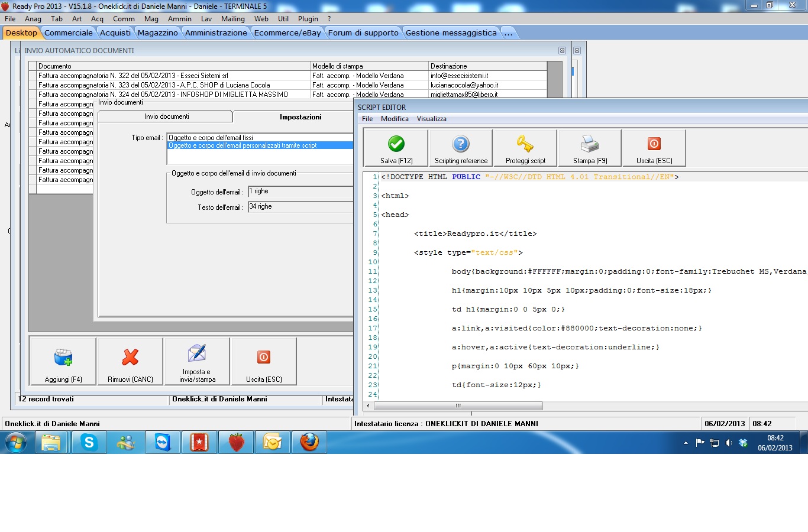Open TeamViewer from taskbar

click(x=163, y=442)
